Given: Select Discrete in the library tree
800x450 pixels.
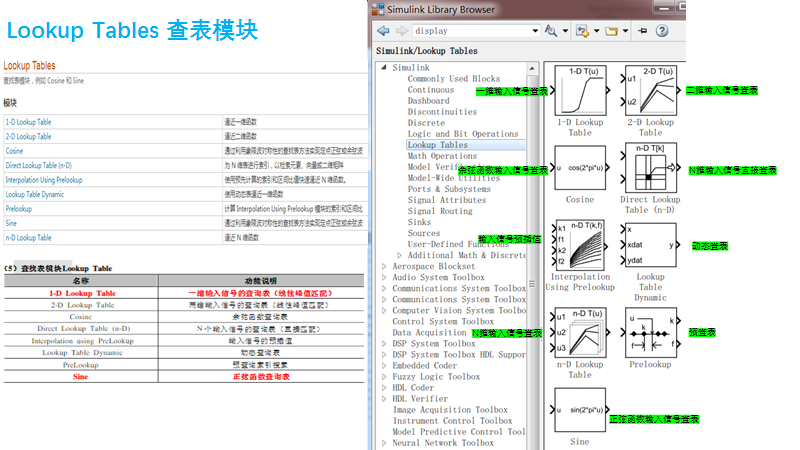Looking at the screenshot, I should click(x=426, y=123).
